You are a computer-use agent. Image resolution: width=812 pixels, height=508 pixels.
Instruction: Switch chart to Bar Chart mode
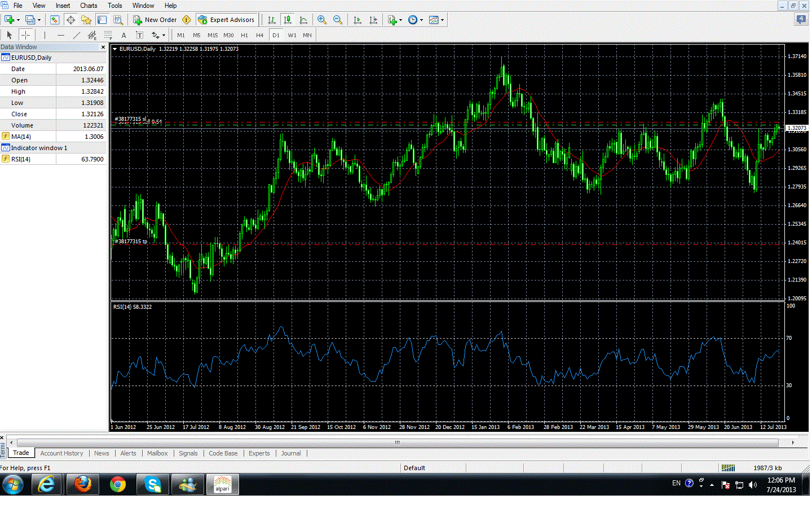pyautogui.click(x=272, y=20)
